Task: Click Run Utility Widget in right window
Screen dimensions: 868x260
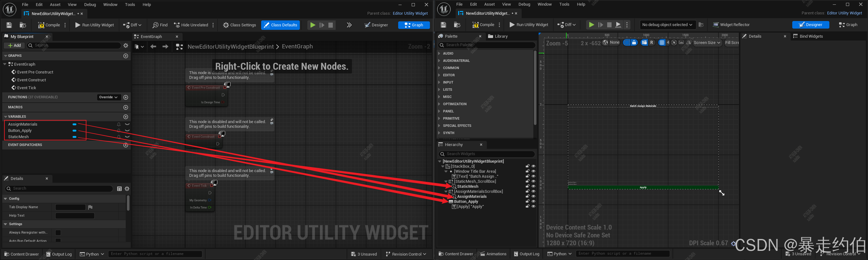Action: pyautogui.click(x=529, y=24)
